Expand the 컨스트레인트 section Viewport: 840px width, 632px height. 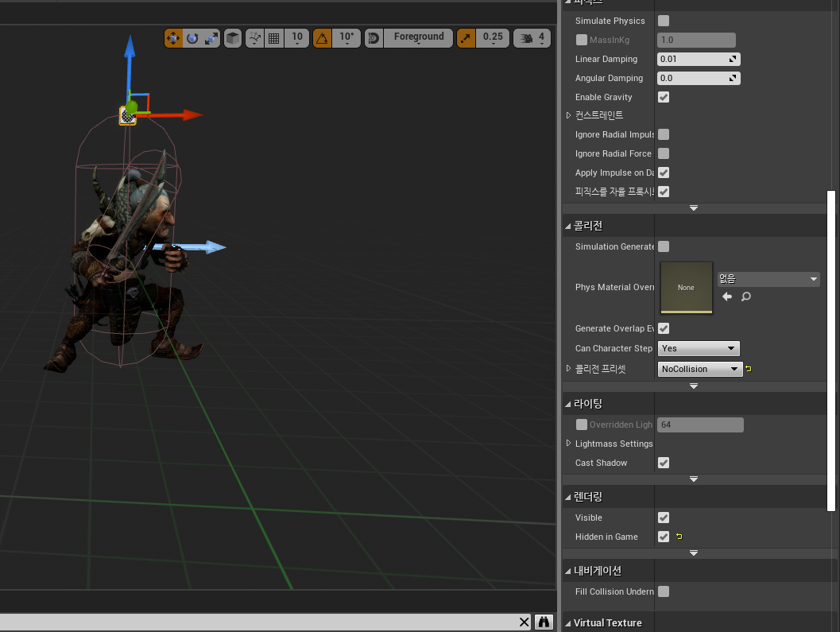tap(568, 115)
